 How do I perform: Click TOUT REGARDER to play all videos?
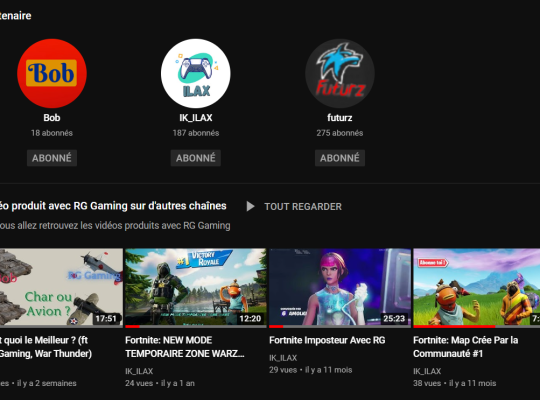click(x=303, y=207)
